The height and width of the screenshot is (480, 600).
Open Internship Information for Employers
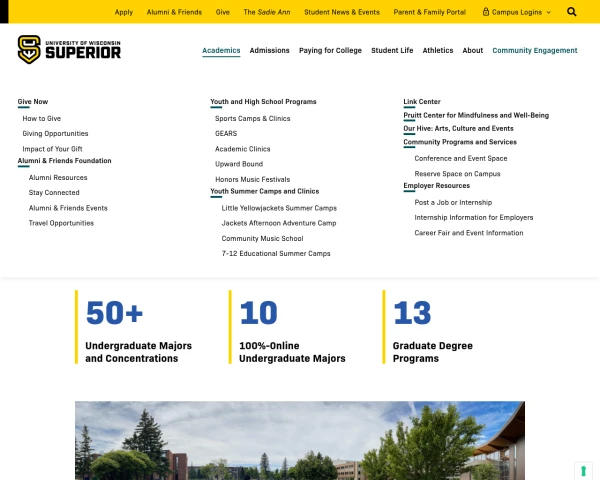point(474,217)
